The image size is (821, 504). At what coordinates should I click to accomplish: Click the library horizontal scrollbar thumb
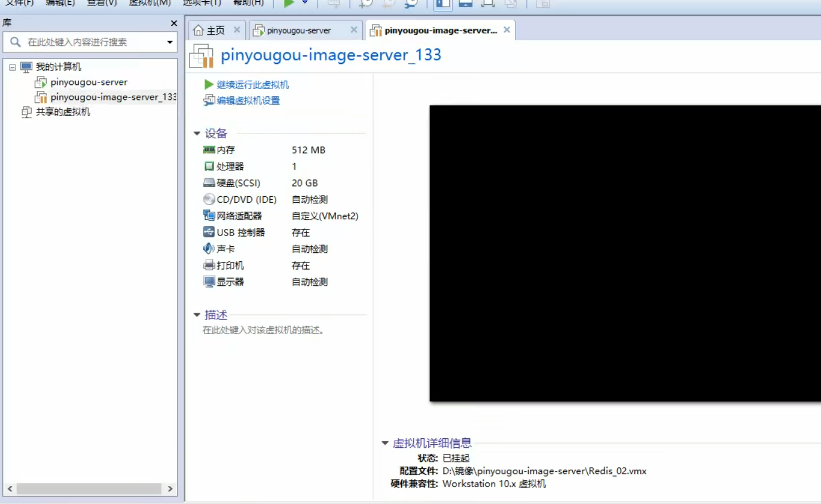(89, 489)
